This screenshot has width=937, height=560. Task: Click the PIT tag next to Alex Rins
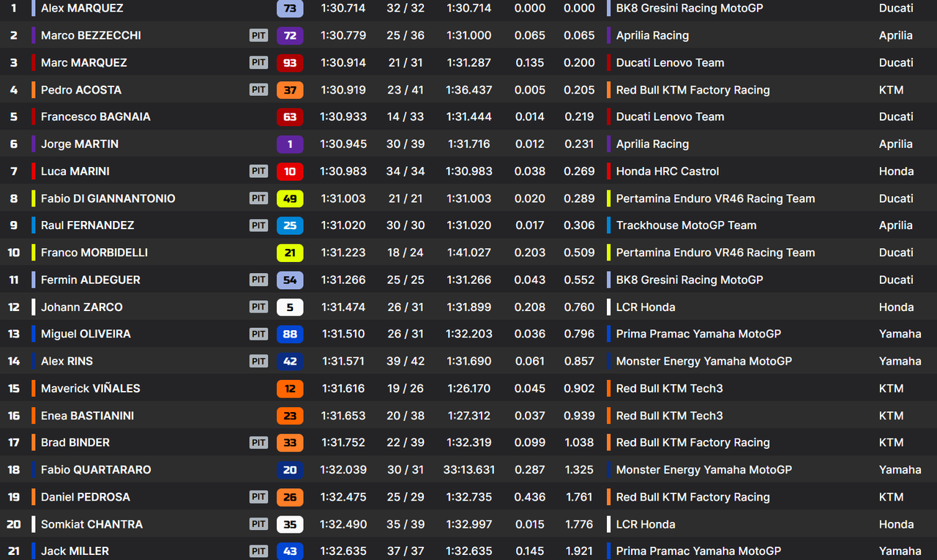click(258, 361)
